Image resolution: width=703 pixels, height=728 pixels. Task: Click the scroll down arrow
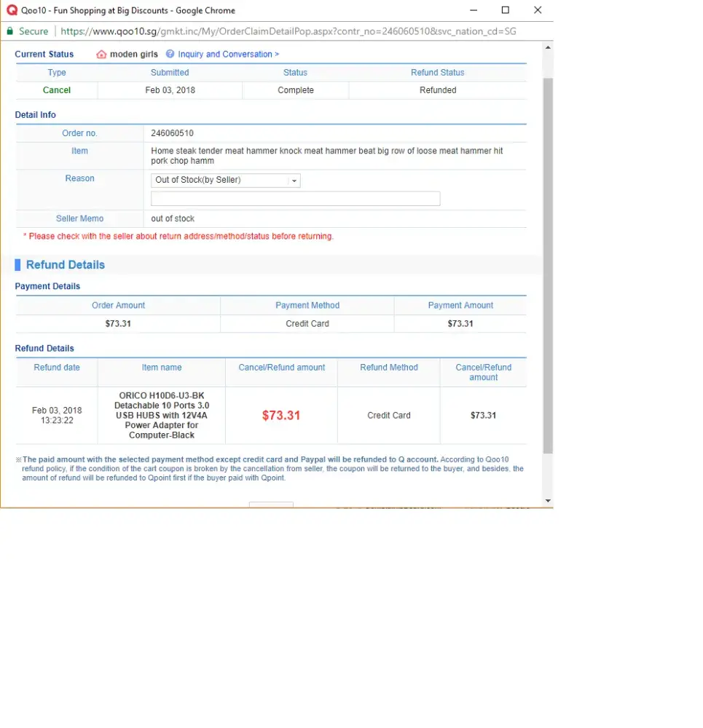548,501
